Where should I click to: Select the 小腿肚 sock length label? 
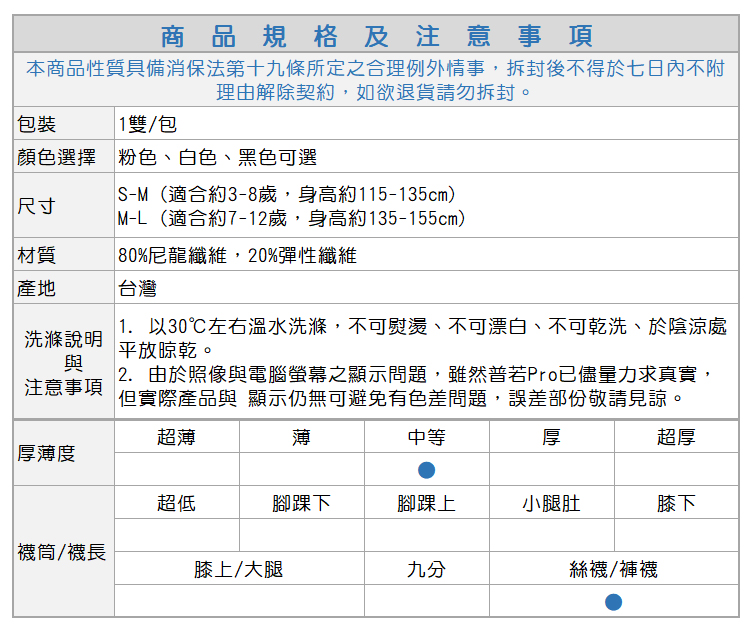click(x=551, y=503)
